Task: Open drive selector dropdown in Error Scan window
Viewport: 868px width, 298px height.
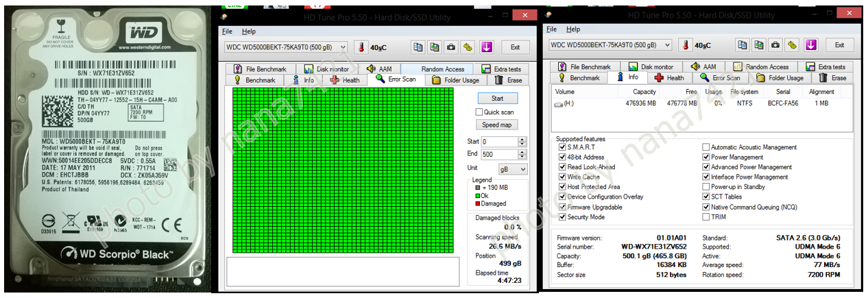Action: [287, 47]
